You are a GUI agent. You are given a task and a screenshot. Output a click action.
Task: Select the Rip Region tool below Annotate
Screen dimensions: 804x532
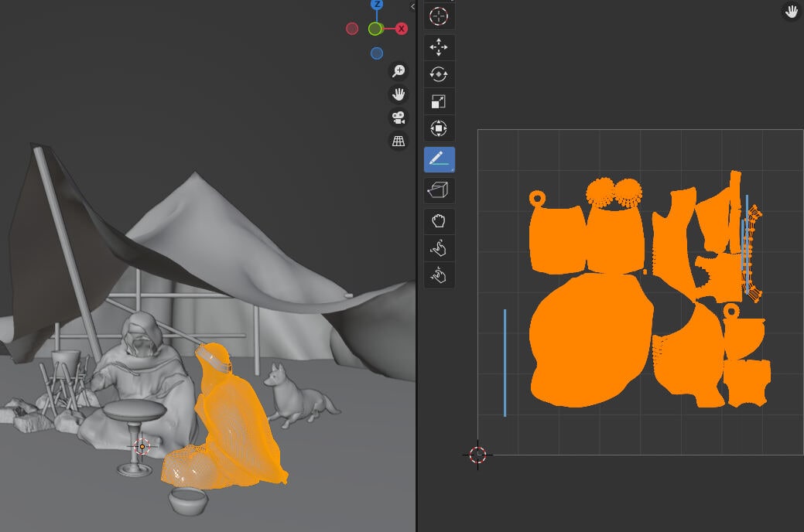(x=439, y=190)
